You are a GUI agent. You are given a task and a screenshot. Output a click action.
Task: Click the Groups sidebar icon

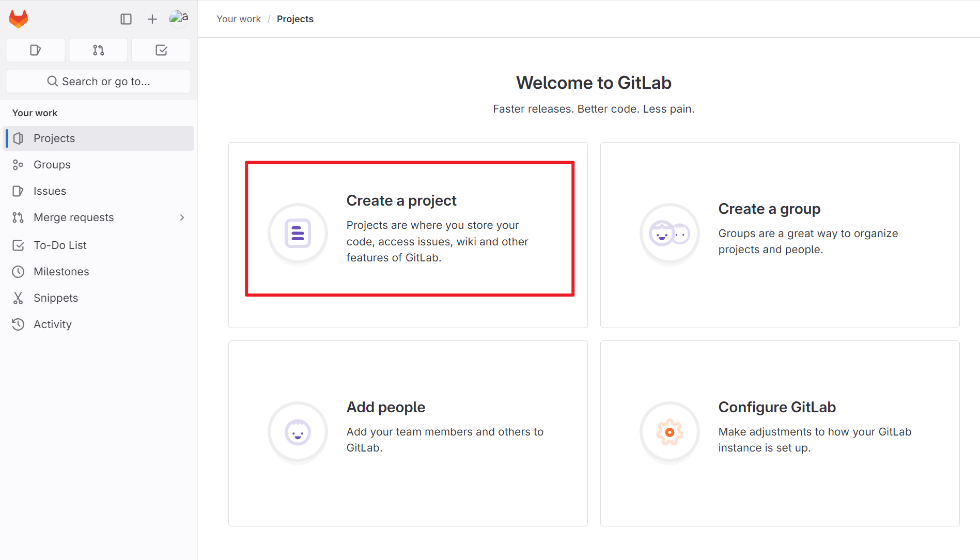18,165
